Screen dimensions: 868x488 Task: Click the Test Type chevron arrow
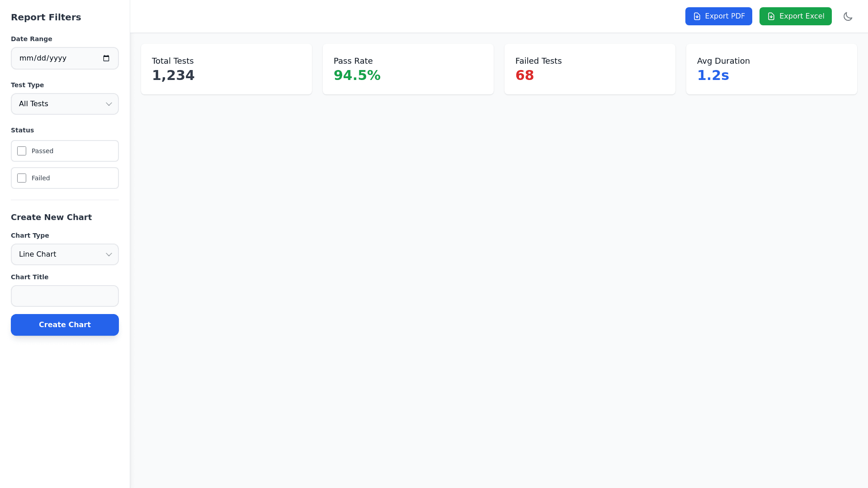point(109,104)
